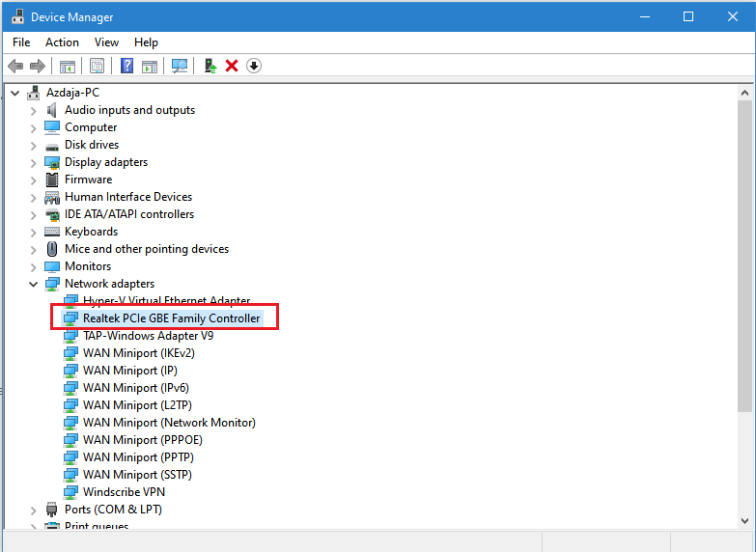Click Show/Hide Console Tree toolbar icon
Viewport: 756px width, 552px height.
coord(67,66)
